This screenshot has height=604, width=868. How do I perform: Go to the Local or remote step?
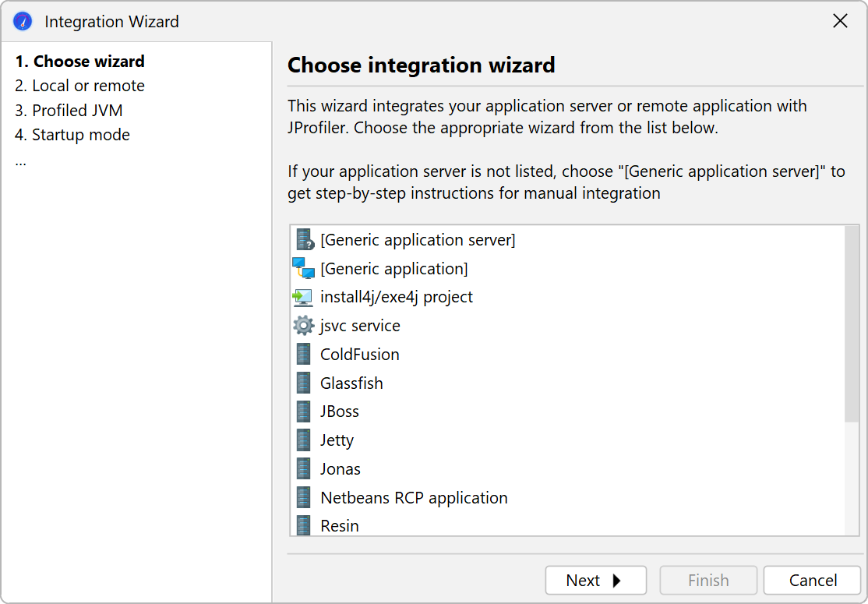pos(79,86)
